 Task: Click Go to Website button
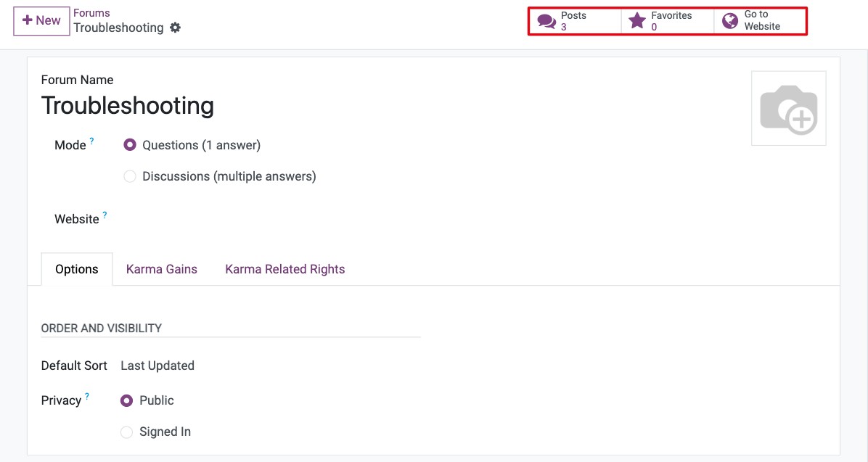(x=760, y=21)
